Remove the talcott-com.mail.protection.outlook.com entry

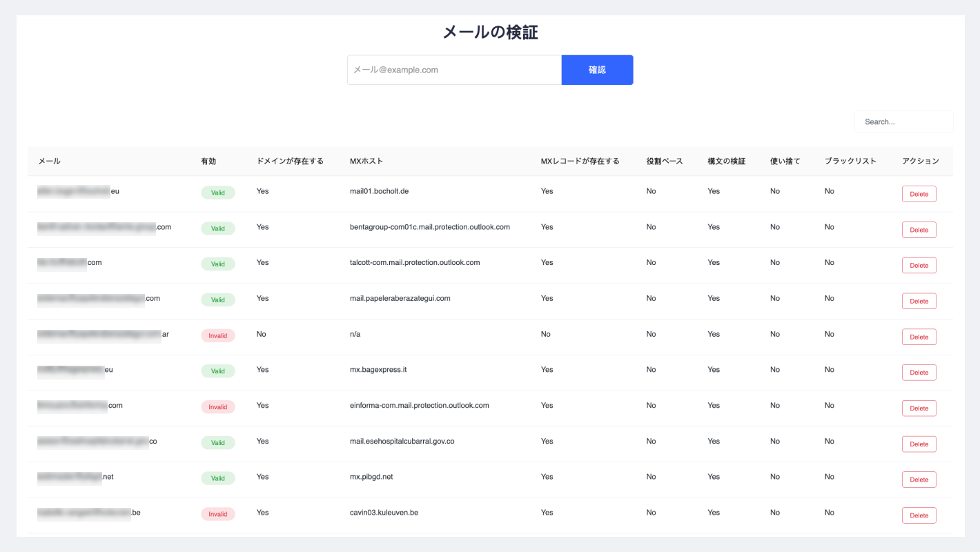click(919, 266)
